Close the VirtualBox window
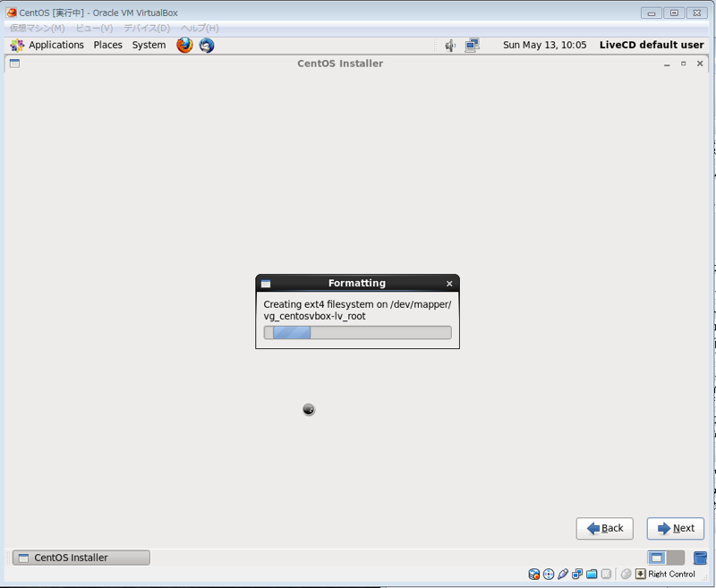Image resolution: width=716 pixels, height=588 pixels. [x=697, y=13]
